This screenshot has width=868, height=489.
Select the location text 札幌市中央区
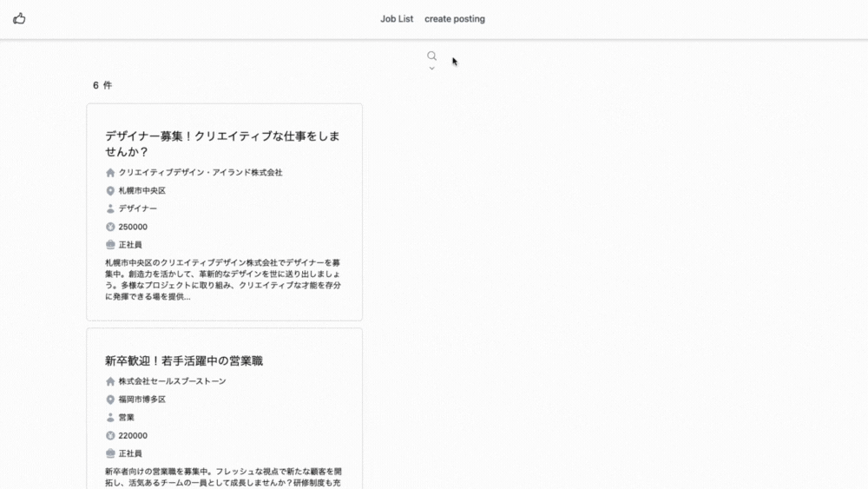click(x=142, y=190)
